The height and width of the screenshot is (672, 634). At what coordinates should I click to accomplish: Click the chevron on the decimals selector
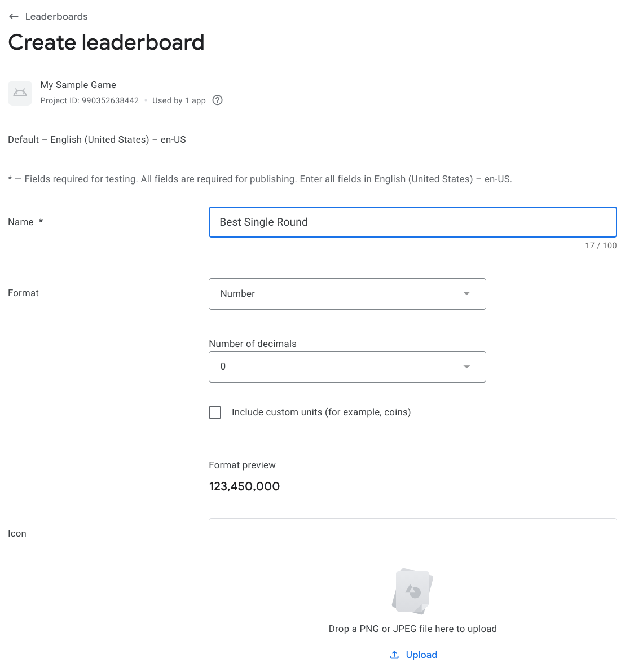click(466, 366)
